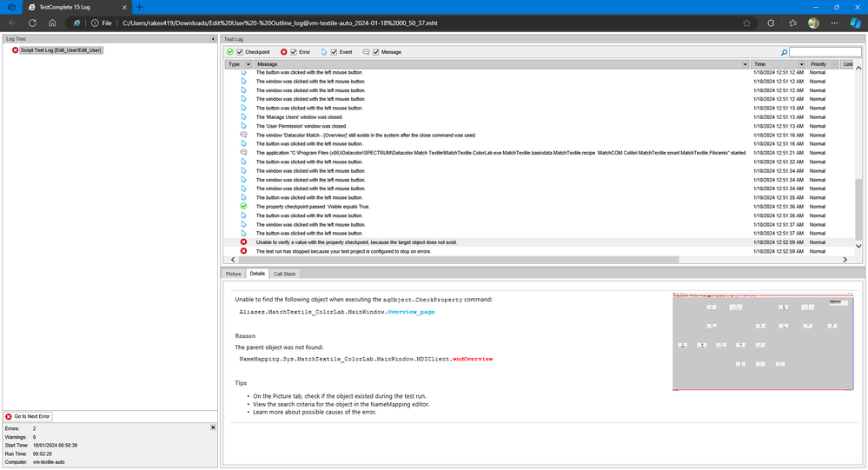Click the error screenshot thumbnail

coord(764,341)
